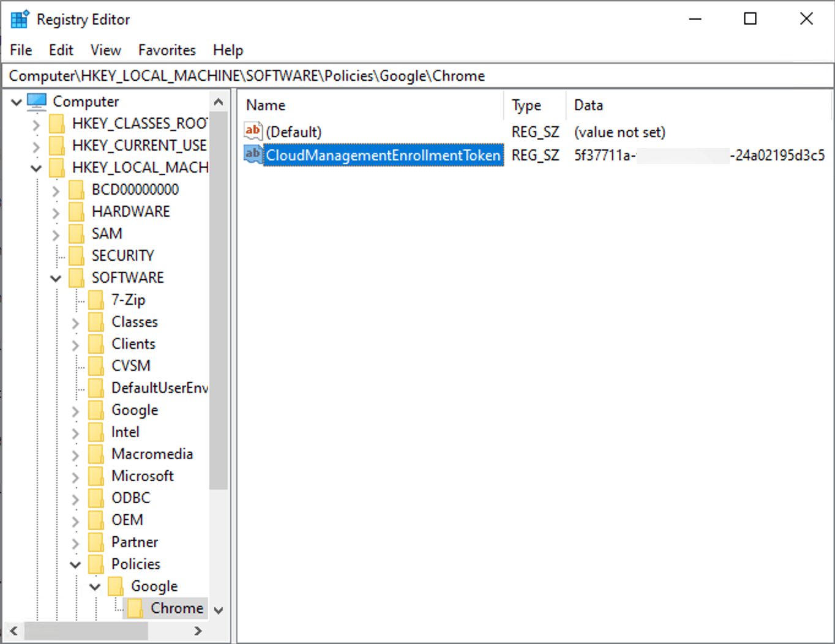Select the Macromedia folder icon
The height and width of the screenshot is (644, 835).
pos(96,454)
